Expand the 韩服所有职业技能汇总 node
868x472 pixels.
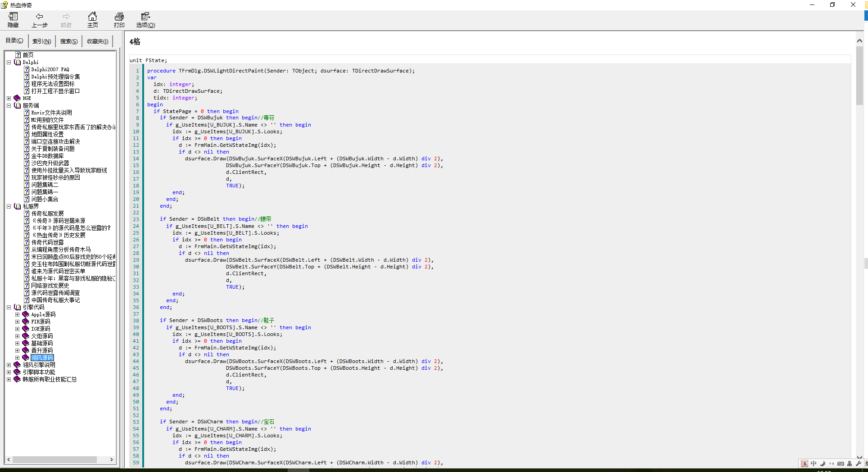[9, 379]
